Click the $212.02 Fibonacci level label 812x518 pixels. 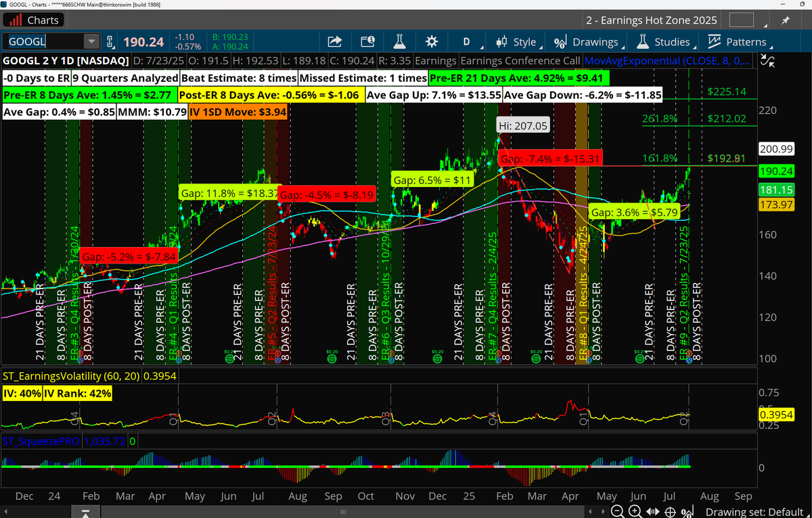point(726,118)
